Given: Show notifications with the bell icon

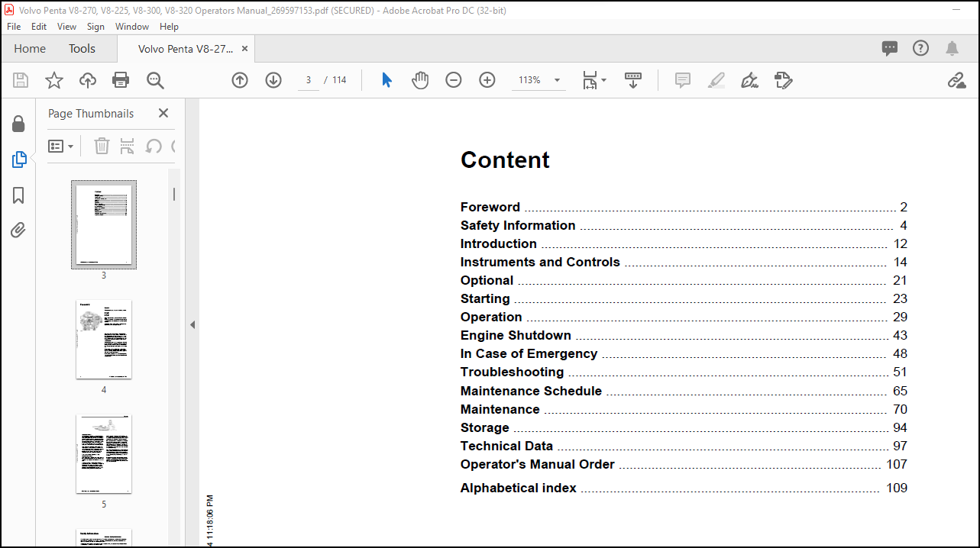Looking at the screenshot, I should point(952,49).
